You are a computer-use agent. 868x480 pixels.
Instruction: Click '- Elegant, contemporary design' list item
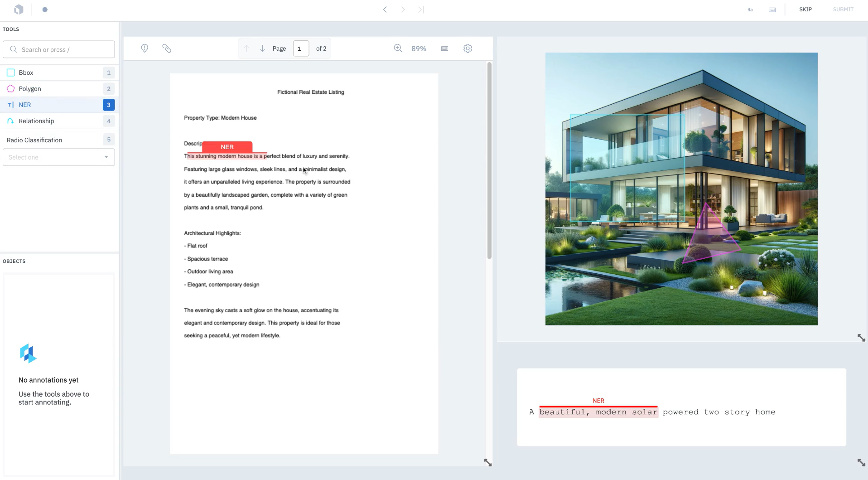[222, 285]
